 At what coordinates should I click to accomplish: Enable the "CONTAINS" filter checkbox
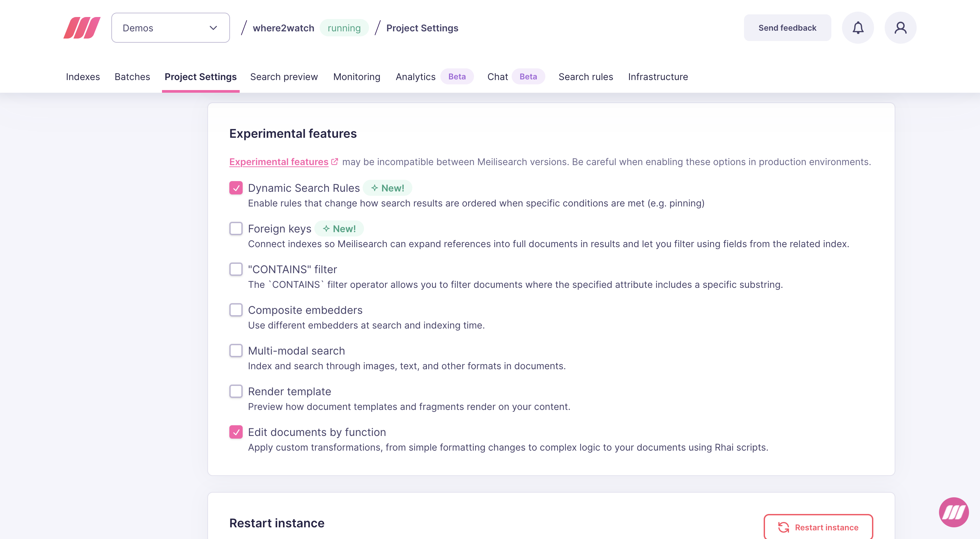(x=236, y=269)
